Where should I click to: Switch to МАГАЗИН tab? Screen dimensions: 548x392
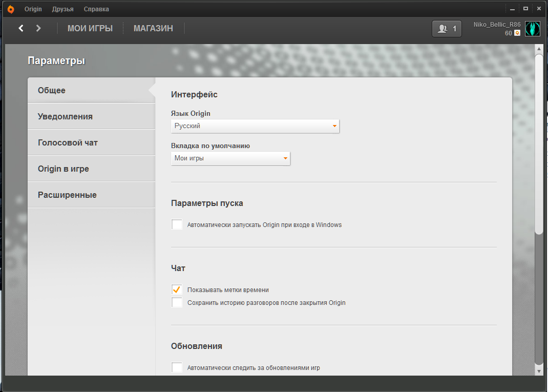153,28
